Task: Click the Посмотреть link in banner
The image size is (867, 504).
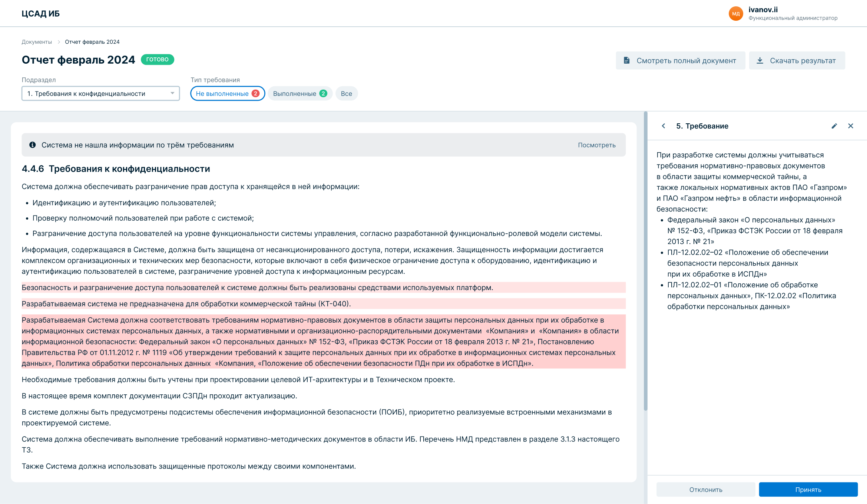Action: (x=596, y=145)
